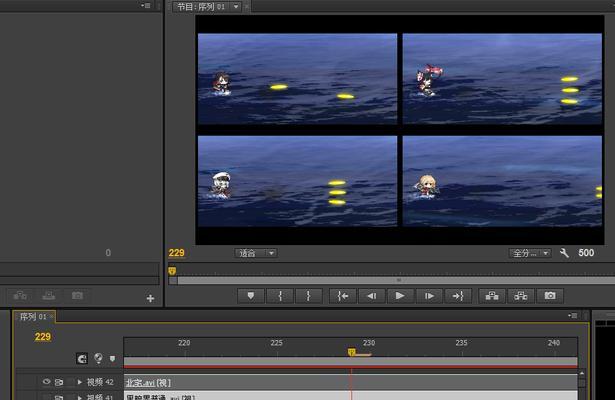Add a marker in the Program monitor
Image resolution: width=615 pixels, height=400 pixels.
click(x=251, y=296)
